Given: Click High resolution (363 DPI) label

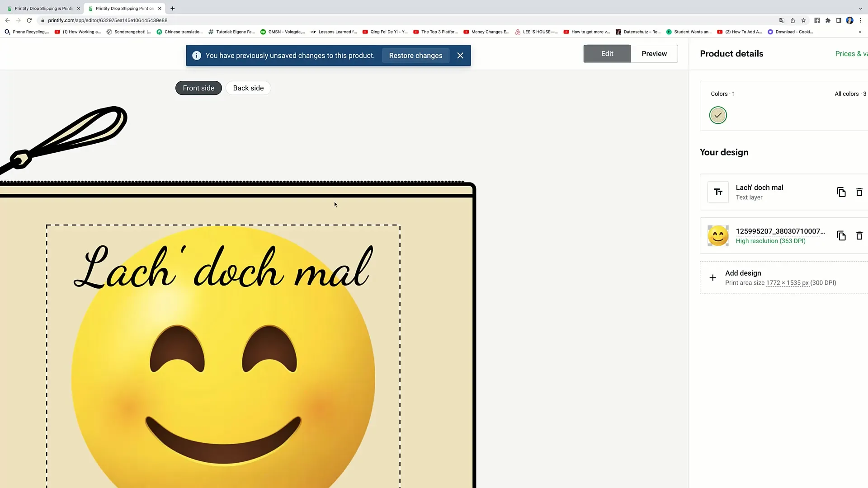Looking at the screenshot, I should point(770,241).
